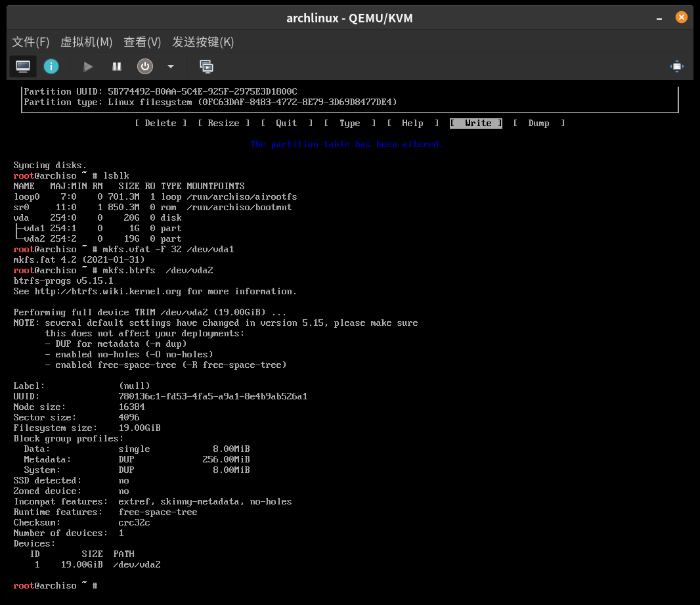Click the loop0 device row

click(155, 197)
